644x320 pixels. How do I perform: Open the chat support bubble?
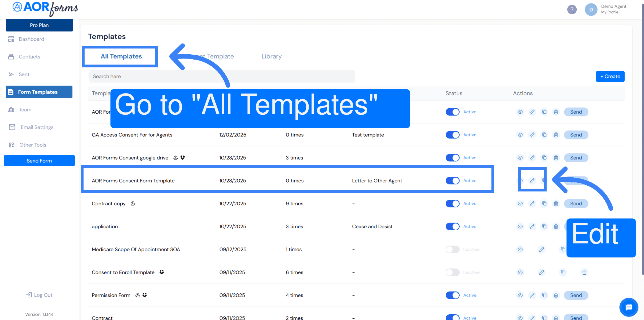click(x=629, y=307)
